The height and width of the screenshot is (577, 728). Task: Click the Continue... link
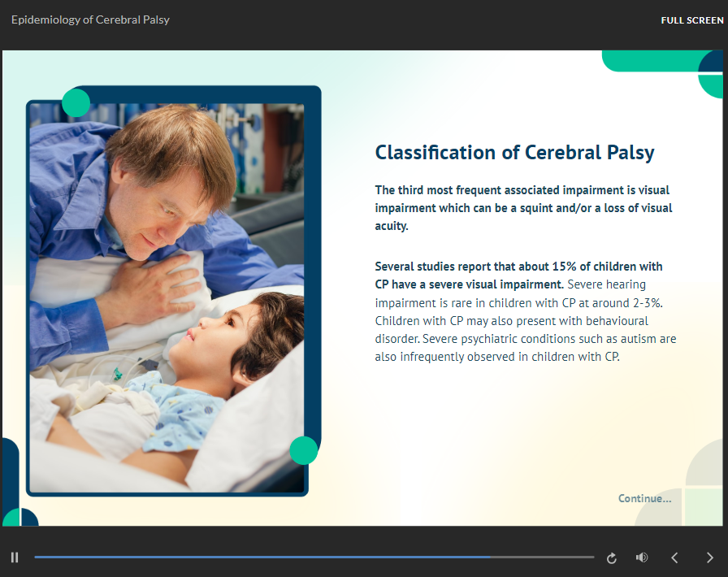[x=644, y=498]
